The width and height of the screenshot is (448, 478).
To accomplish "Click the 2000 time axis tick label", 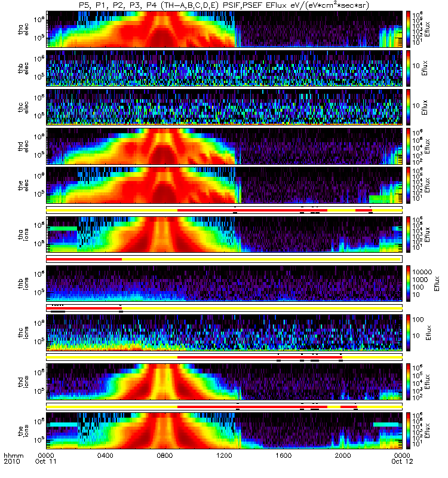I will tap(343, 455).
